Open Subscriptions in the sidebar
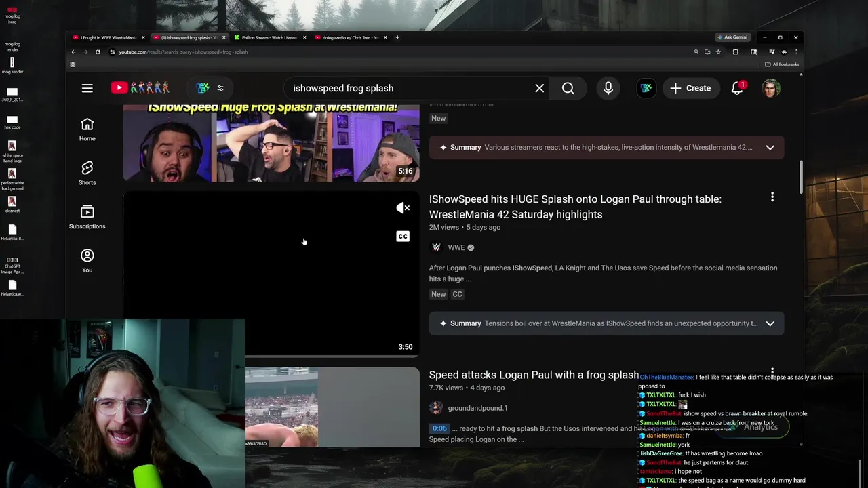The image size is (868, 488). point(87,217)
